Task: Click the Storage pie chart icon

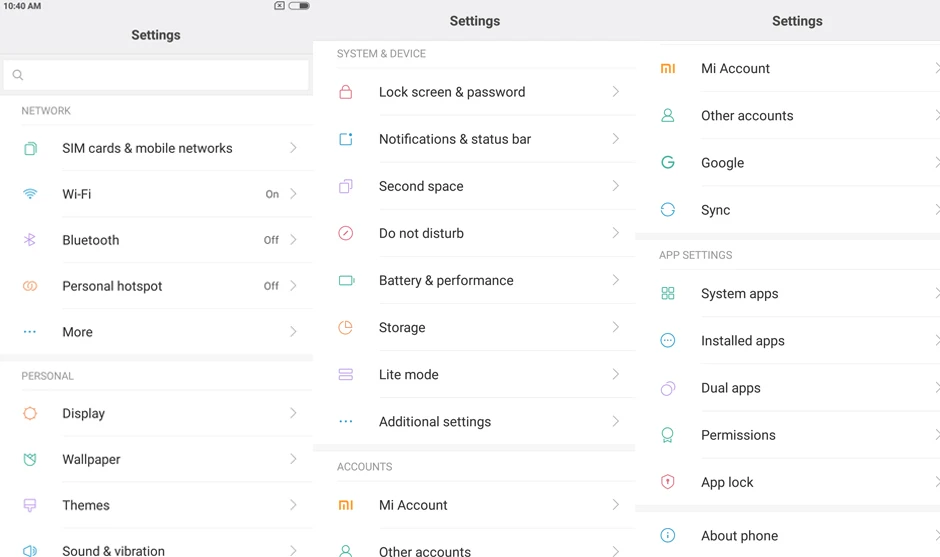Action: pyautogui.click(x=346, y=327)
